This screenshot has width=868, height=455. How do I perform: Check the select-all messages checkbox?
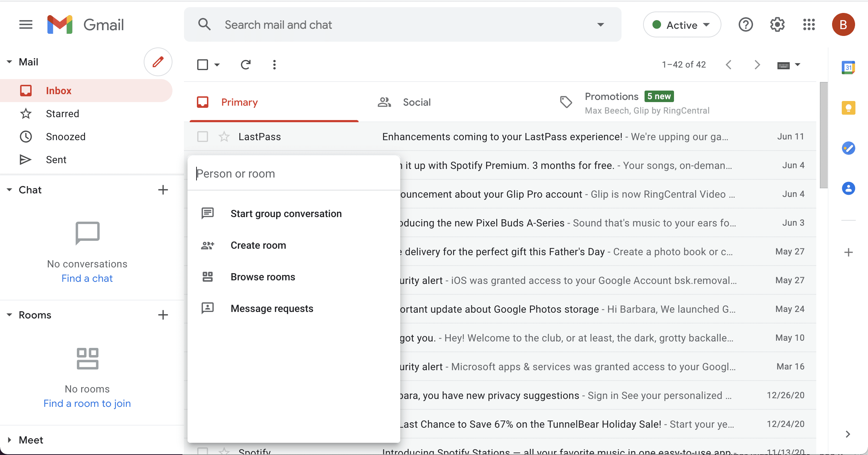(x=203, y=65)
